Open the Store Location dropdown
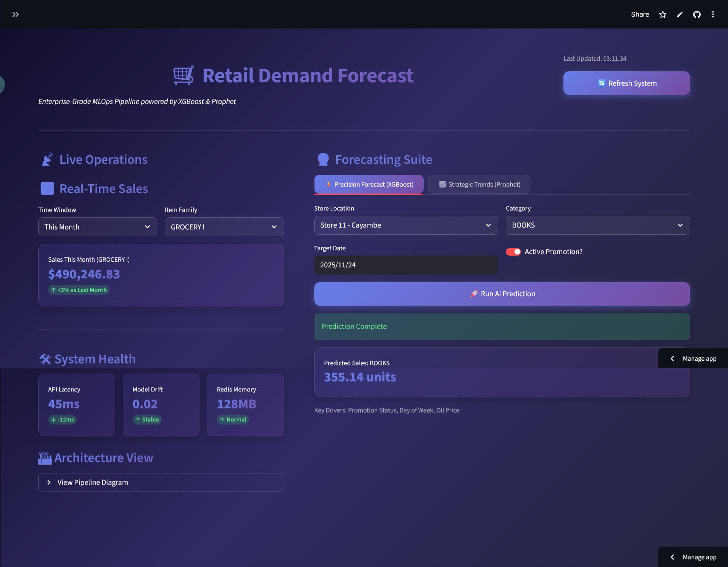Screen dimensions: 728x567 coord(406,225)
